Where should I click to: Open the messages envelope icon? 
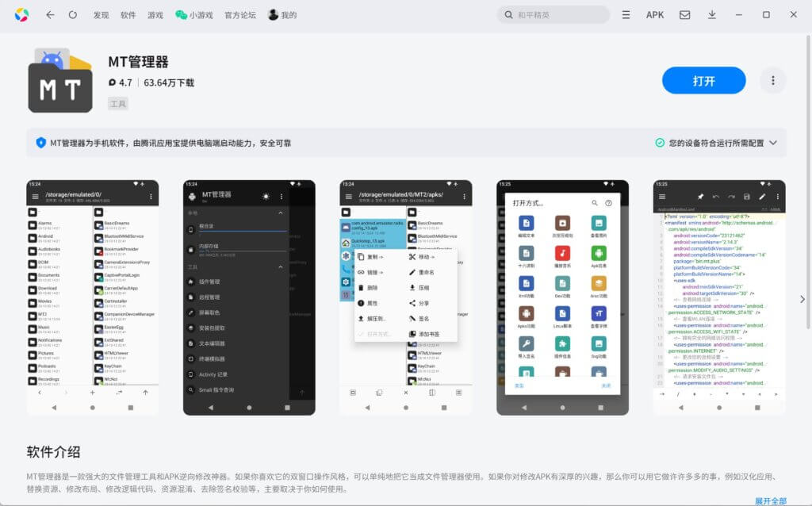(684, 15)
